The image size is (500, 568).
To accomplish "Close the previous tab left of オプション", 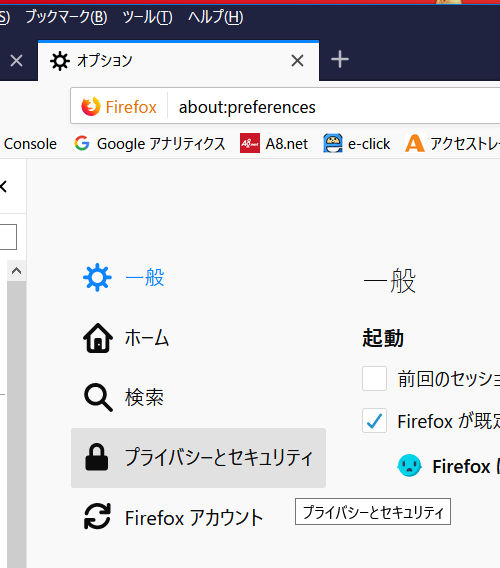I will tap(16, 60).
